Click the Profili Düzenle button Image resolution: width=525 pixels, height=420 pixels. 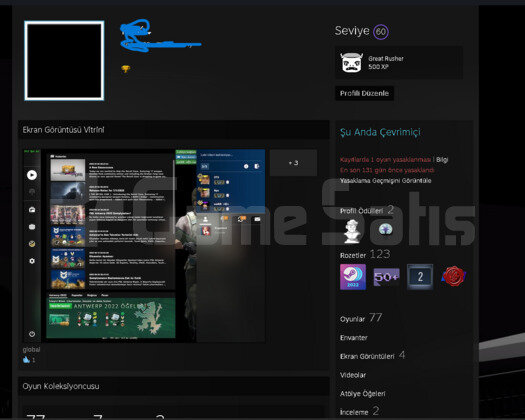click(364, 93)
